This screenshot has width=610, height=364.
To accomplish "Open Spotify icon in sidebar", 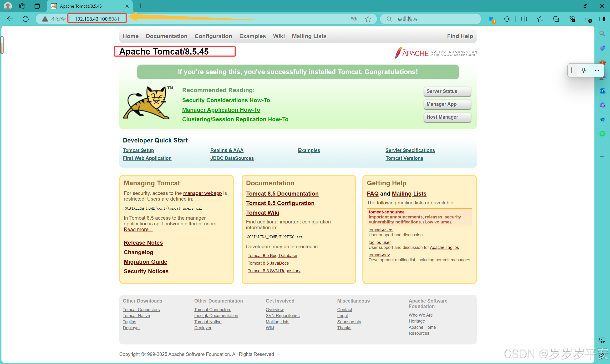I will pyautogui.click(x=602, y=134).
